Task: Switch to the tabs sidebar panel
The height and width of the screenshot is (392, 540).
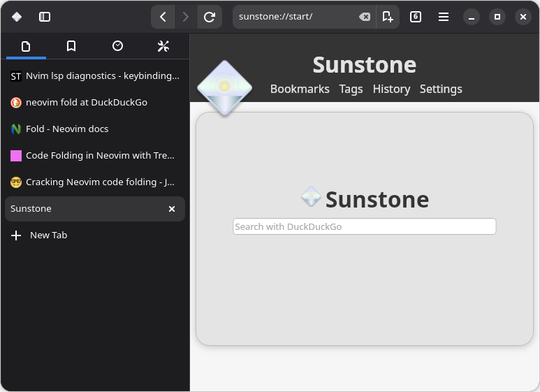Action: 26,46
